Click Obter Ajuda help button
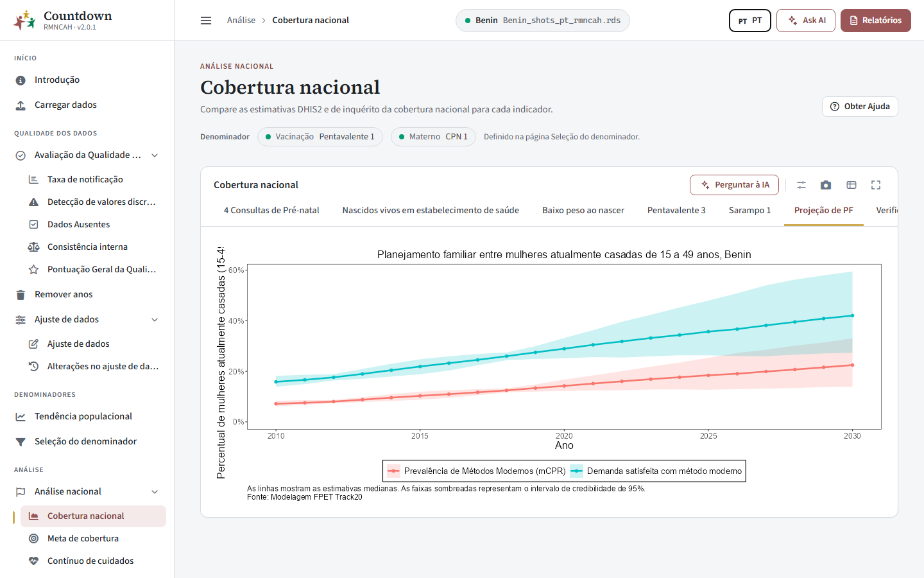Screen dimensions: 924x578 (x=860, y=107)
